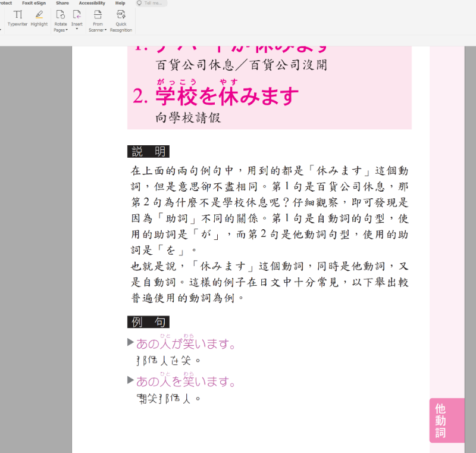The height and width of the screenshot is (453, 476).
Task: Expand the Rotate Pages dropdown arrow
Action: point(67,30)
